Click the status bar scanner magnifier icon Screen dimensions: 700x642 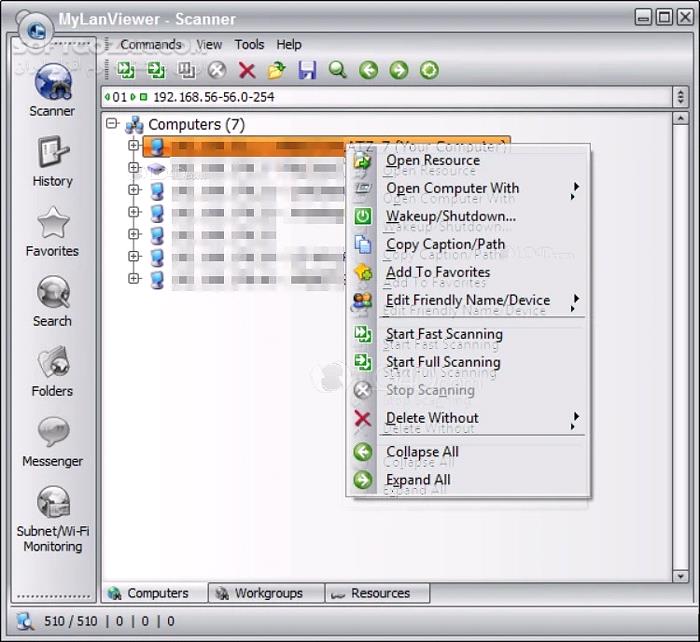click(x=25, y=621)
